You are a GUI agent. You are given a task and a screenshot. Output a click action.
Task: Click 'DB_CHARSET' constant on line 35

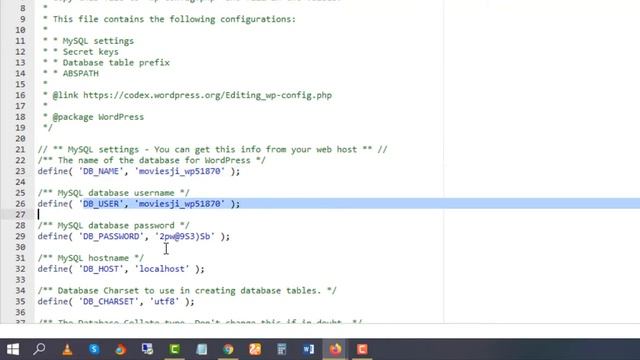coord(109,302)
